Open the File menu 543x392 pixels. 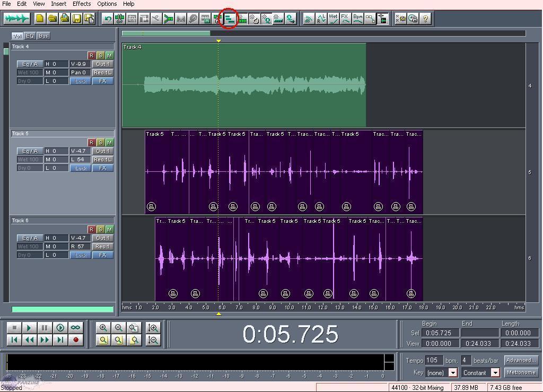[x=6, y=4]
